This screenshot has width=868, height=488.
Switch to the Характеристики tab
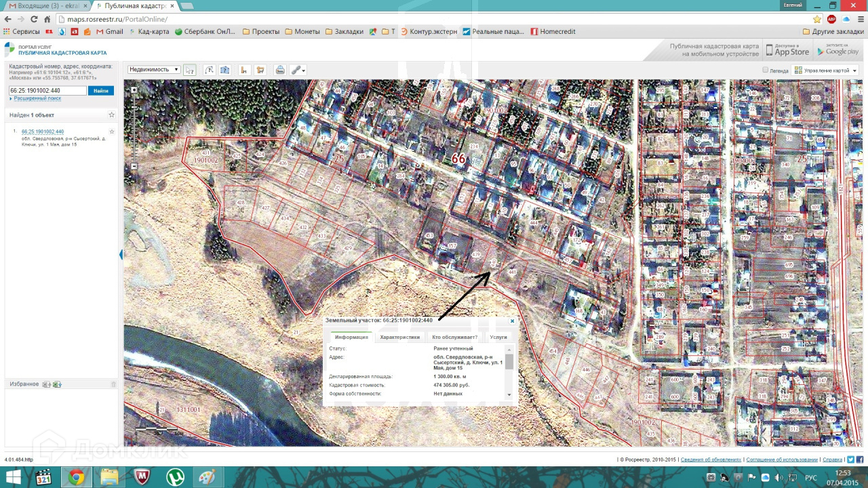(x=399, y=337)
